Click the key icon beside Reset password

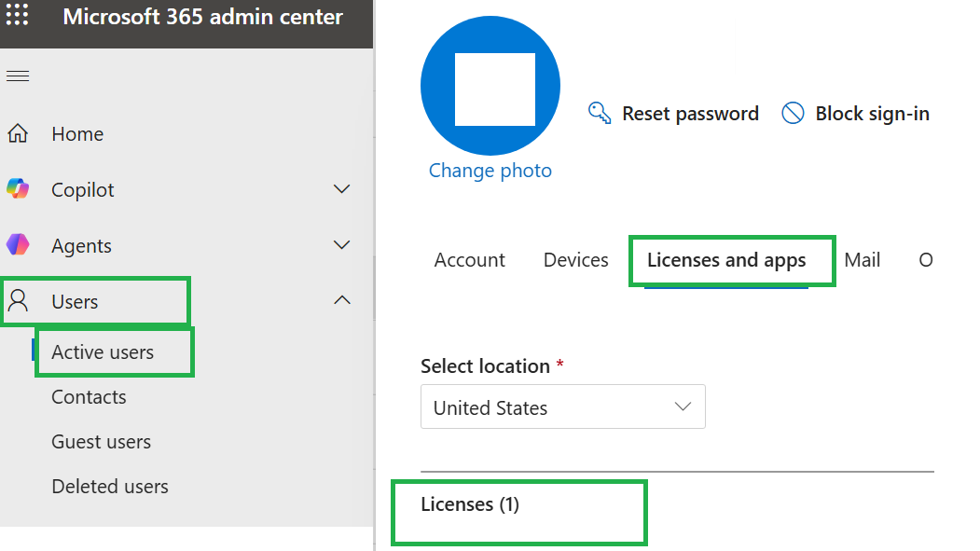[x=600, y=113]
